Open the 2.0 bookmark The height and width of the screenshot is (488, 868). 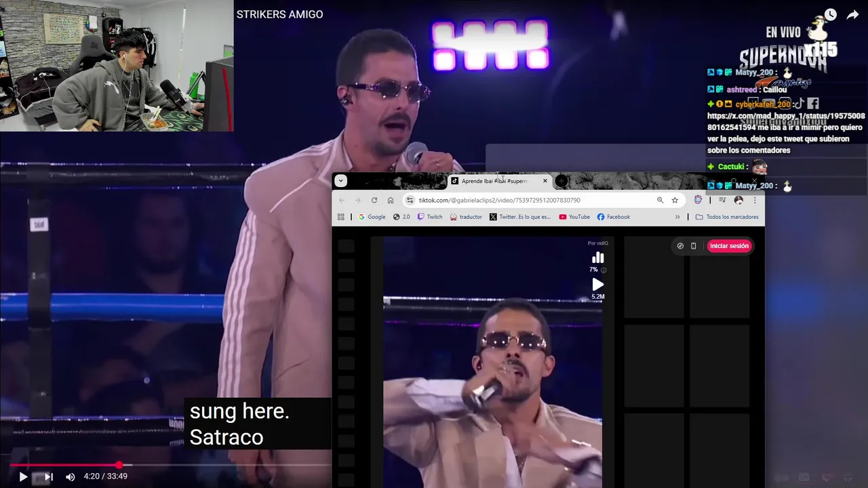(x=401, y=217)
